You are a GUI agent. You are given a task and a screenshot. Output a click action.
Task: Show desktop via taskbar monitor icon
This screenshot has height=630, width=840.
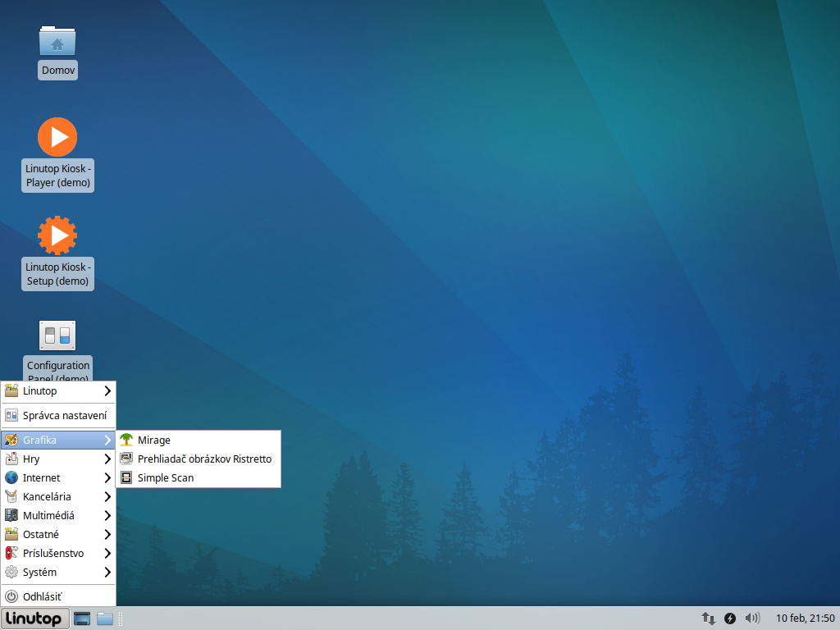[x=82, y=619]
